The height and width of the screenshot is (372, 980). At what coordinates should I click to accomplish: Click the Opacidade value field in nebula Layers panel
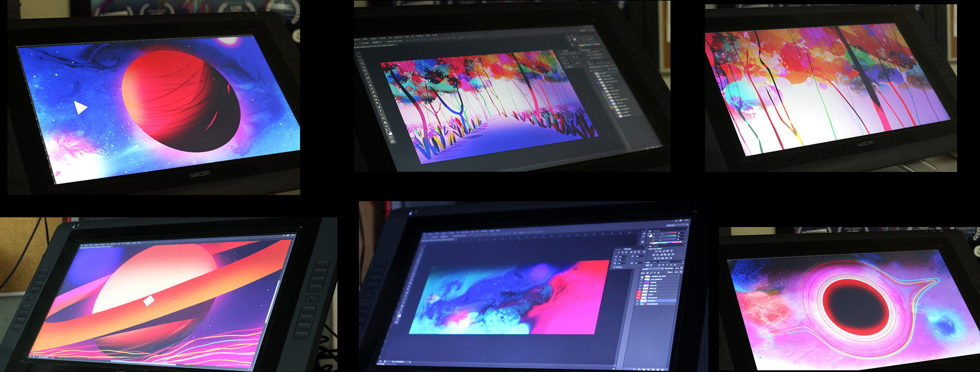(677, 268)
